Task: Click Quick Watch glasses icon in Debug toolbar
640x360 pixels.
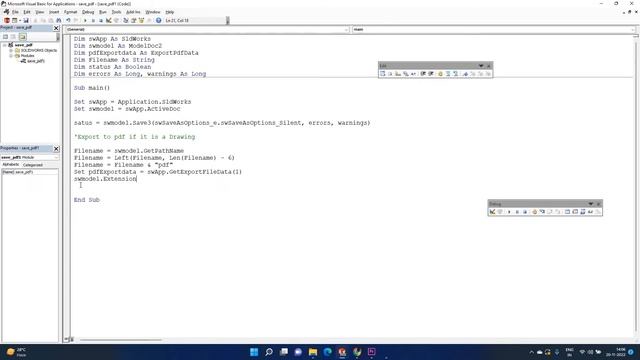Action: coord(590,212)
